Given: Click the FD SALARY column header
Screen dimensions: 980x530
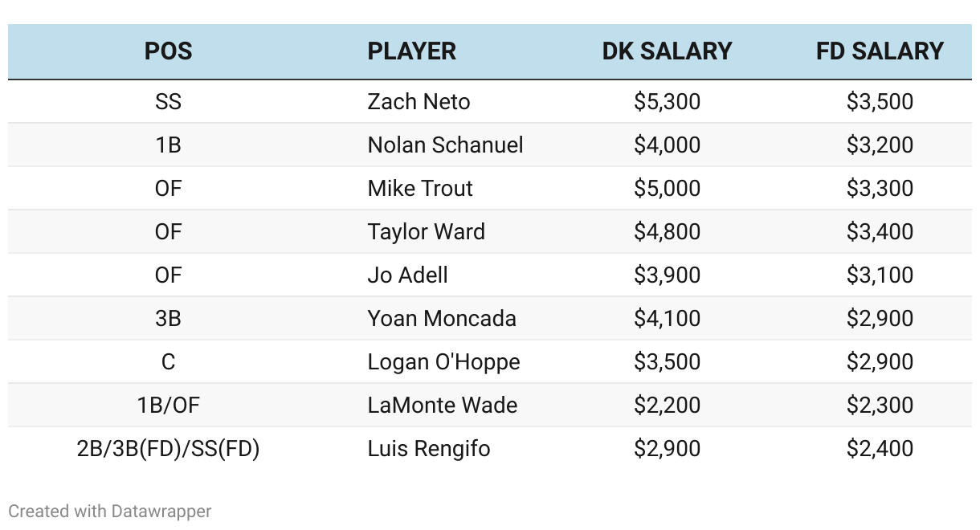Looking at the screenshot, I should (x=880, y=51).
